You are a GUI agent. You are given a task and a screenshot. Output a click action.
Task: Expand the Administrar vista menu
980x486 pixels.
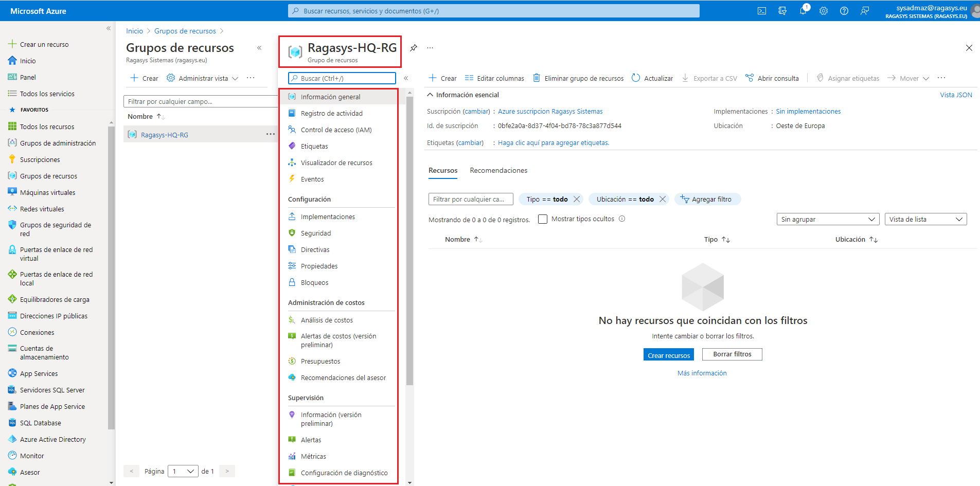click(202, 78)
